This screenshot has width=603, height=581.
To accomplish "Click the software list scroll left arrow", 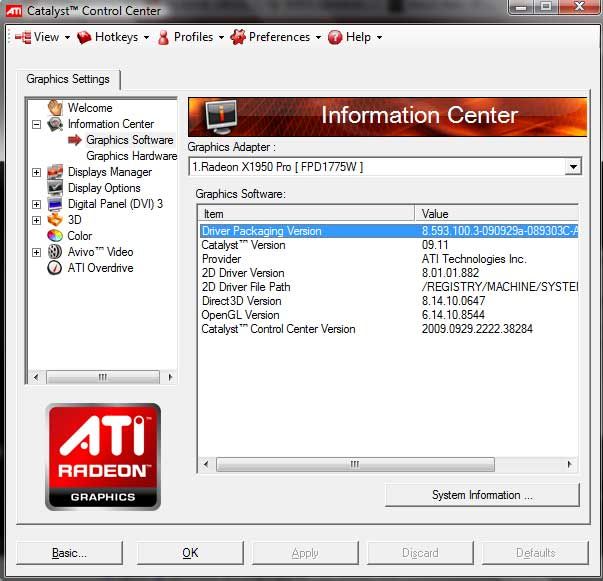I will tap(206, 464).
